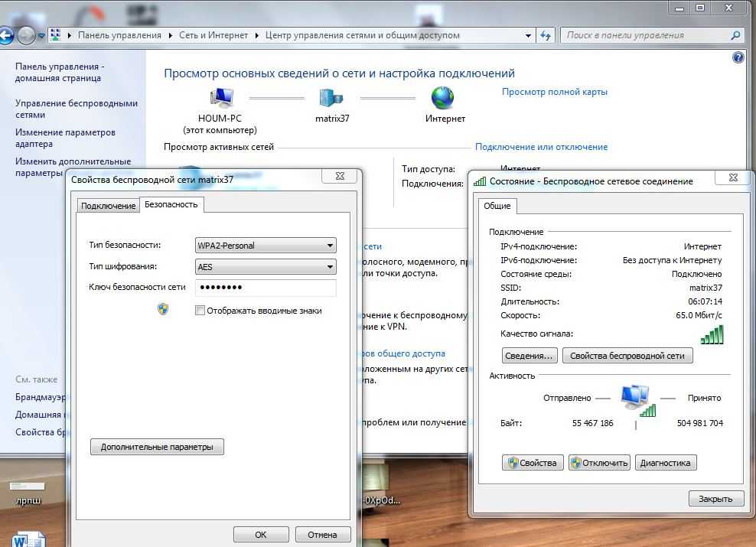Click received bytes 504 981 704
Viewport: 756px width, 547px height.
pos(699,422)
